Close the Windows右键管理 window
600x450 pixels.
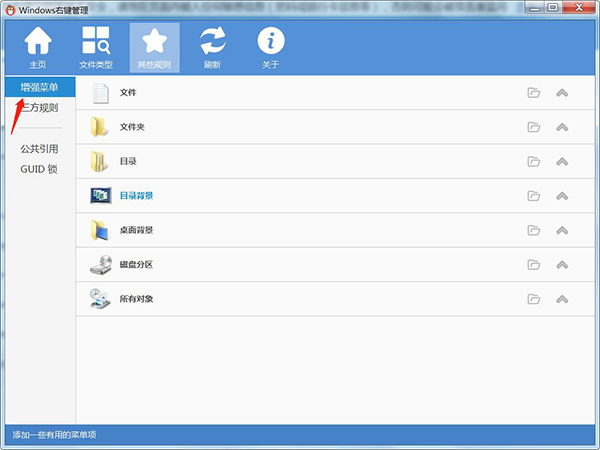coord(579,7)
